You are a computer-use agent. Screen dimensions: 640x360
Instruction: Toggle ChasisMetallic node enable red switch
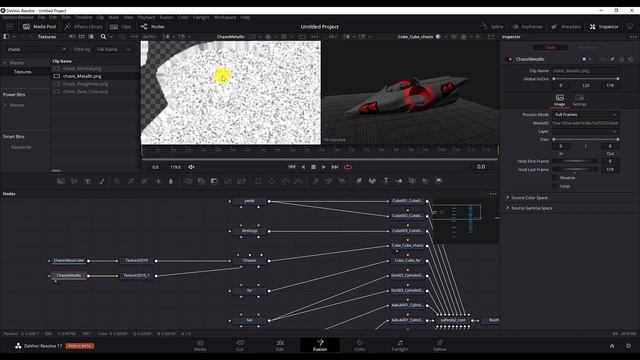(509, 59)
